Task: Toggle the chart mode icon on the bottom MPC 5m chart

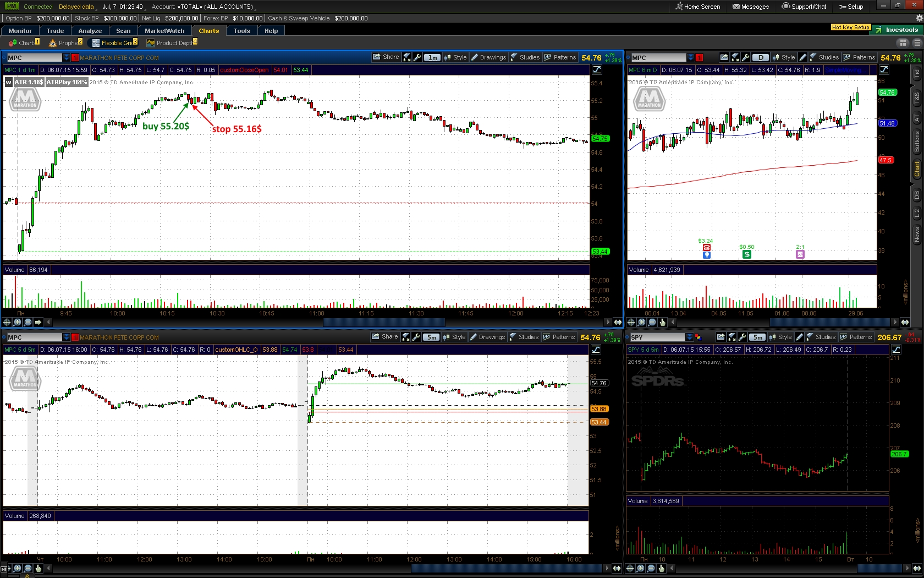Action: point(596,350)
